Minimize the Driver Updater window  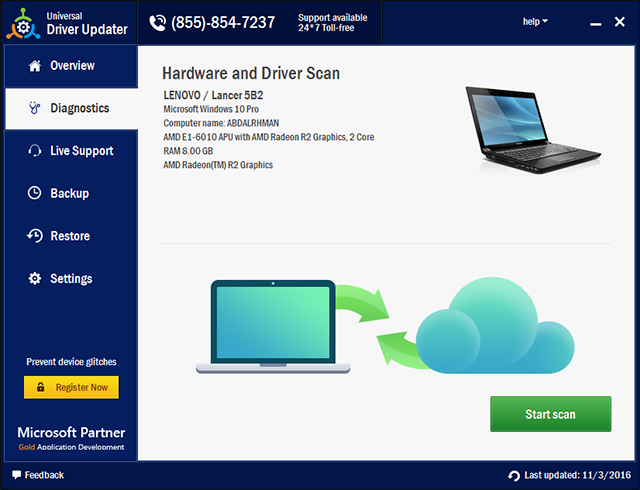(596, 23)
